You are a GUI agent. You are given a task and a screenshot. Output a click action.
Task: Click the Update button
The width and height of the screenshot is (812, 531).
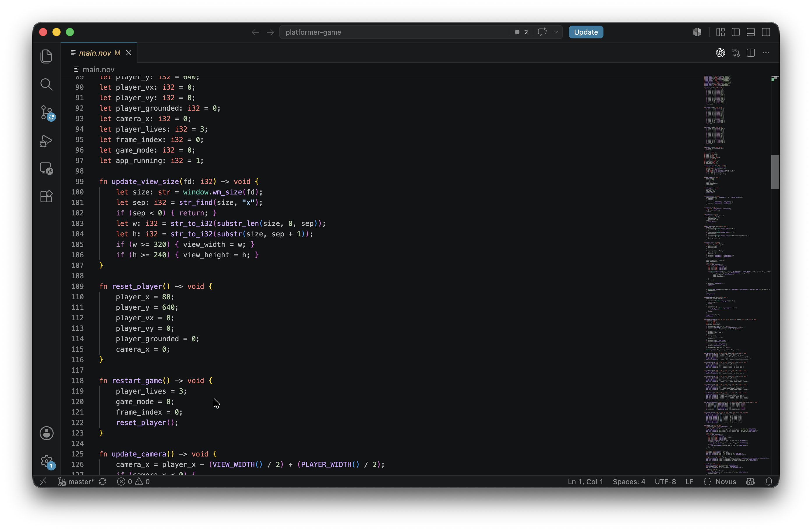point(586,32)
